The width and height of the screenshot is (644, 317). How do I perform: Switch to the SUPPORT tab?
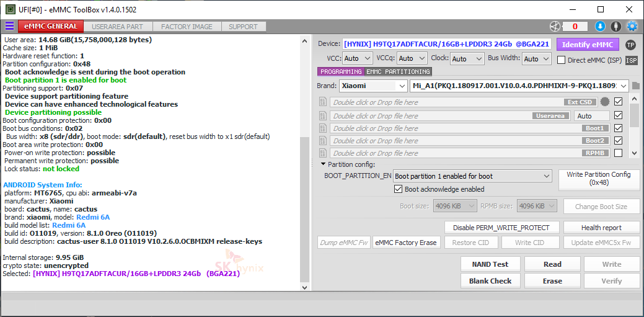coord(243,27)
